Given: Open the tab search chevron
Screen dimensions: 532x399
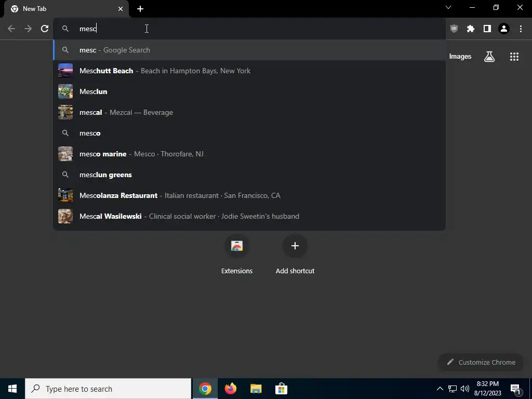Looking at the screenshot, I should coord(448,7).
